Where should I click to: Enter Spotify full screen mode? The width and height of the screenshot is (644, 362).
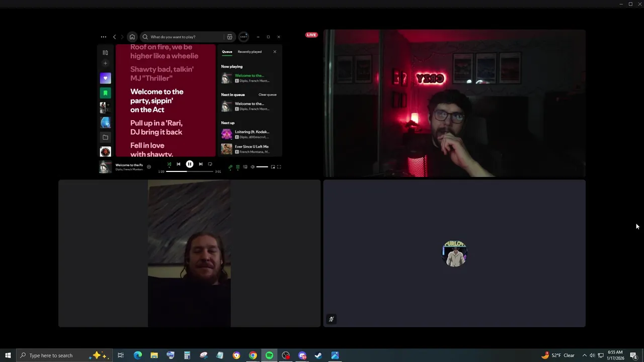pos(279,167)
